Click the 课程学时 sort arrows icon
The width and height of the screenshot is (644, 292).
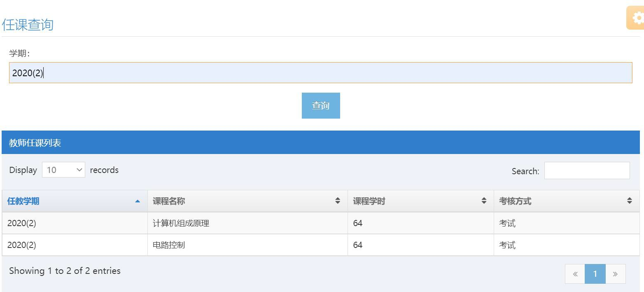coord(484,201)
